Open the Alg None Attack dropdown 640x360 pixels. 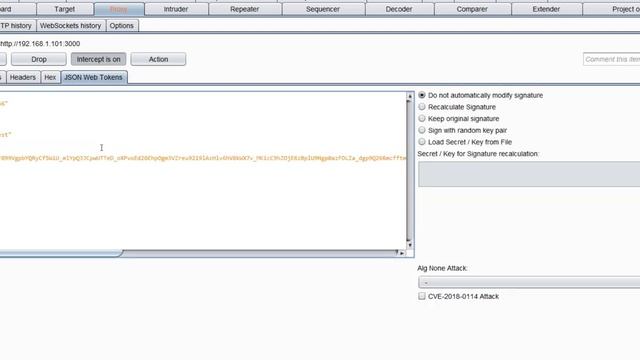(x=529, y=282)
